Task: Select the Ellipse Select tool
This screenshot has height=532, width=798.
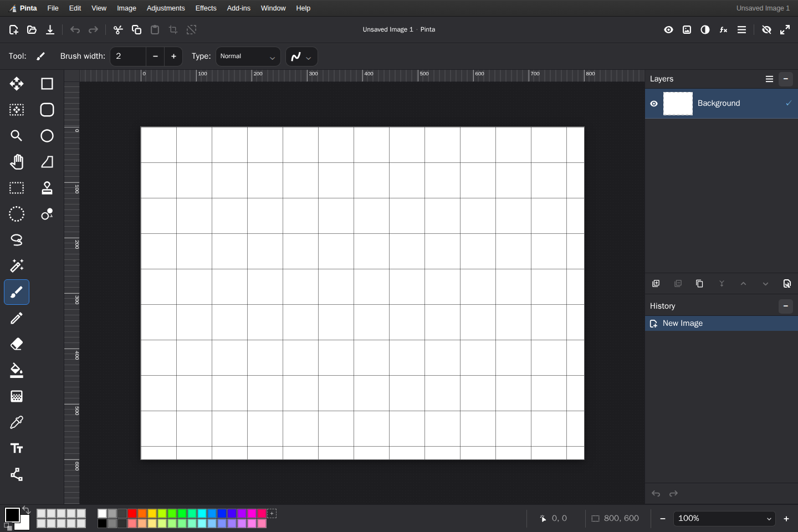Action: (x=17, y=214)
